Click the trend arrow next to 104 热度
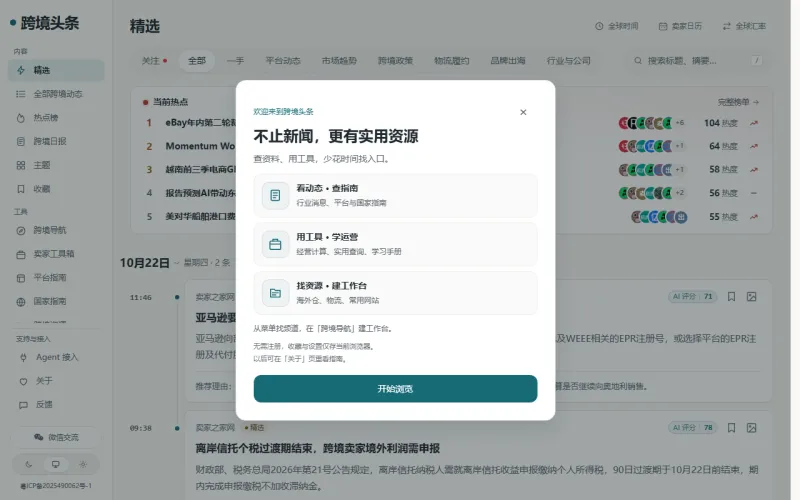This screenshot has width=800, height=500. click(754, 123)
